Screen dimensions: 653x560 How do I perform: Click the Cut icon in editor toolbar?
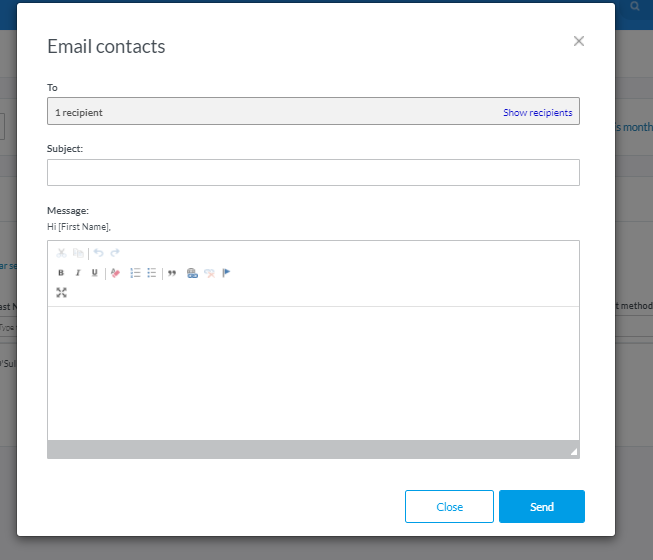click(x=62, y=254)
